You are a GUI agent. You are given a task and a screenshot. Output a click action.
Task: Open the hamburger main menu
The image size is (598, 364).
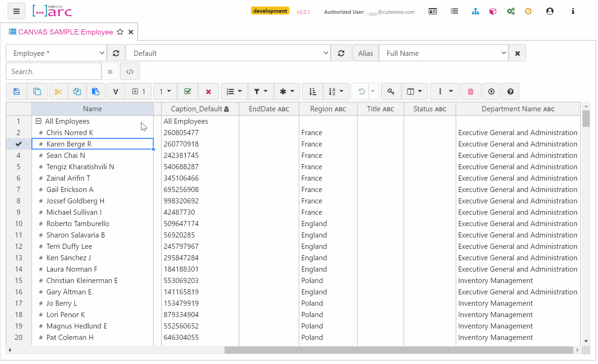[16, 11]
